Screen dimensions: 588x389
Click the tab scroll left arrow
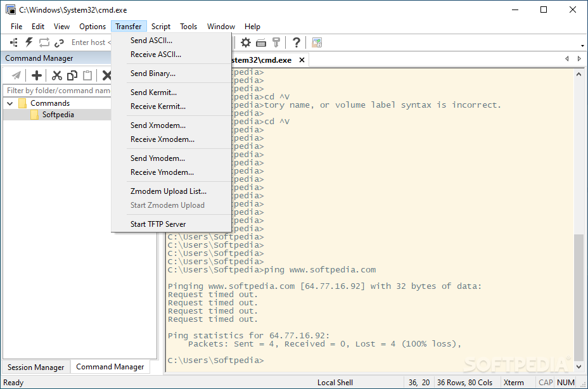point(566,58)
